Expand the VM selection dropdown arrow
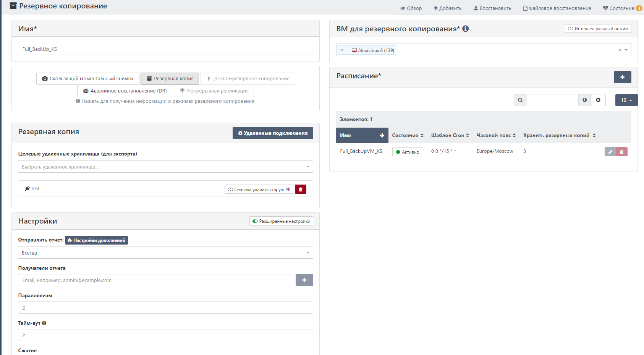 626,50
